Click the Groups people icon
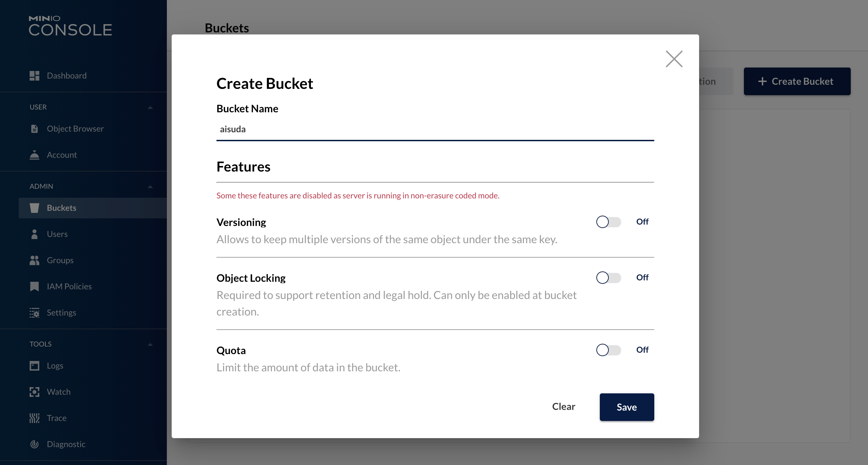 (34, 260)
